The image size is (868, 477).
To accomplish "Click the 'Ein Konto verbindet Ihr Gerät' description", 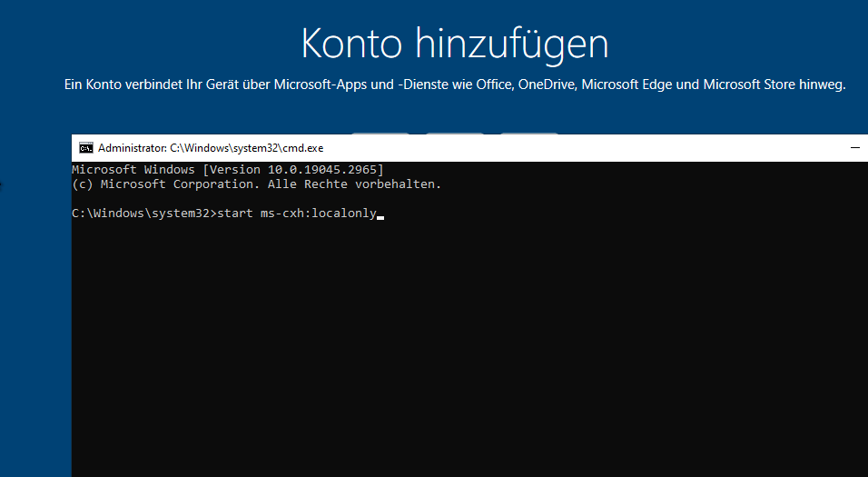I will 455,84.
